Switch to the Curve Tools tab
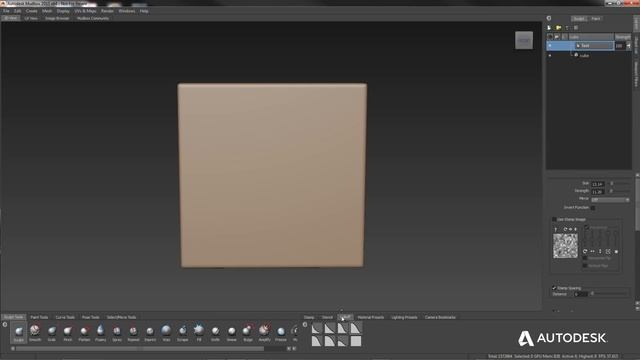 coord(65,317)
